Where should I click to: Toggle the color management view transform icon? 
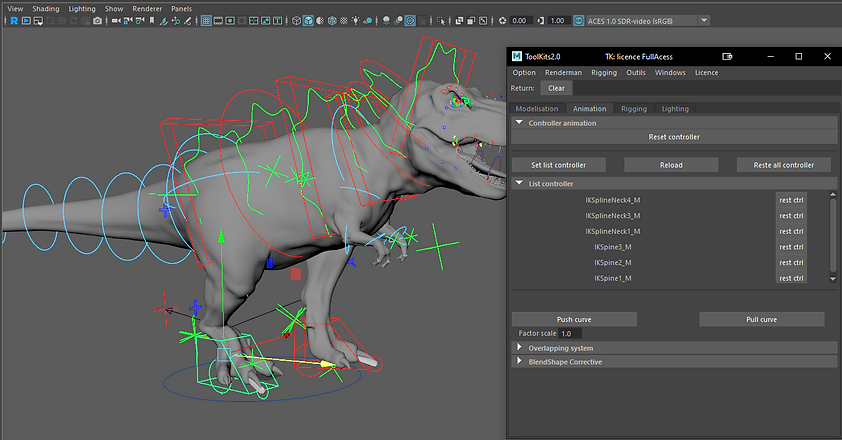click(x=578, y=21)
